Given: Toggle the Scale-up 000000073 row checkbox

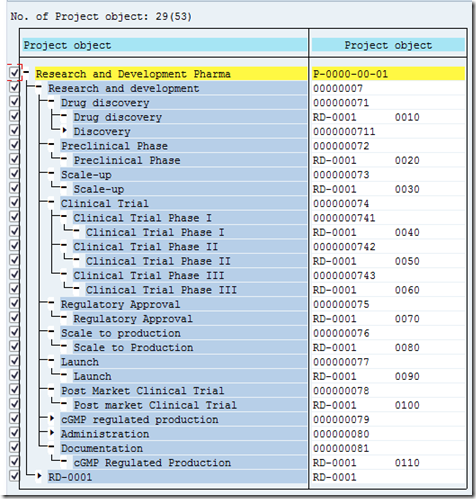Looking at the screenshot, I should tap(14, 174).
